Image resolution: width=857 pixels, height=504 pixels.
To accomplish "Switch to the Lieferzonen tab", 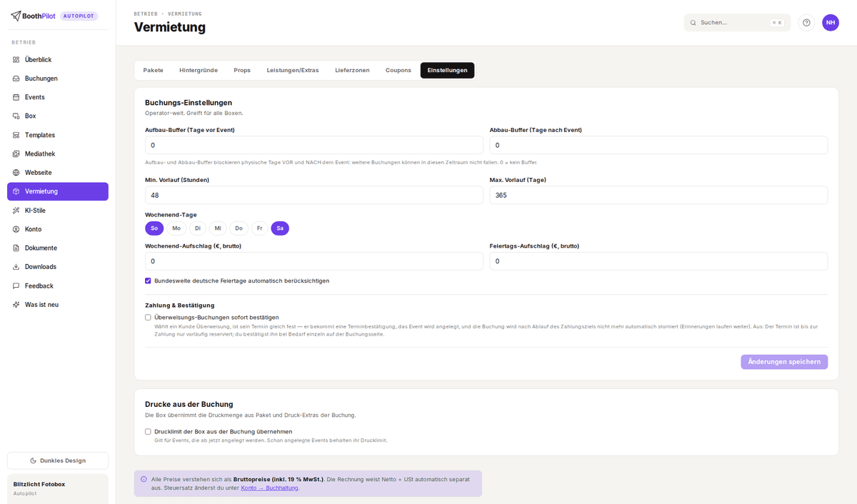I will coord(352,70).
